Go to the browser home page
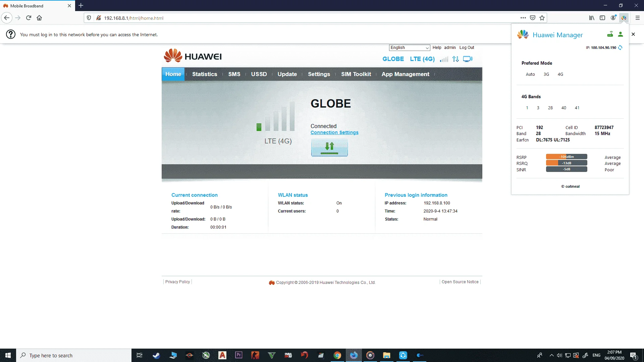 pyautogui.click(x=39, y=18)
